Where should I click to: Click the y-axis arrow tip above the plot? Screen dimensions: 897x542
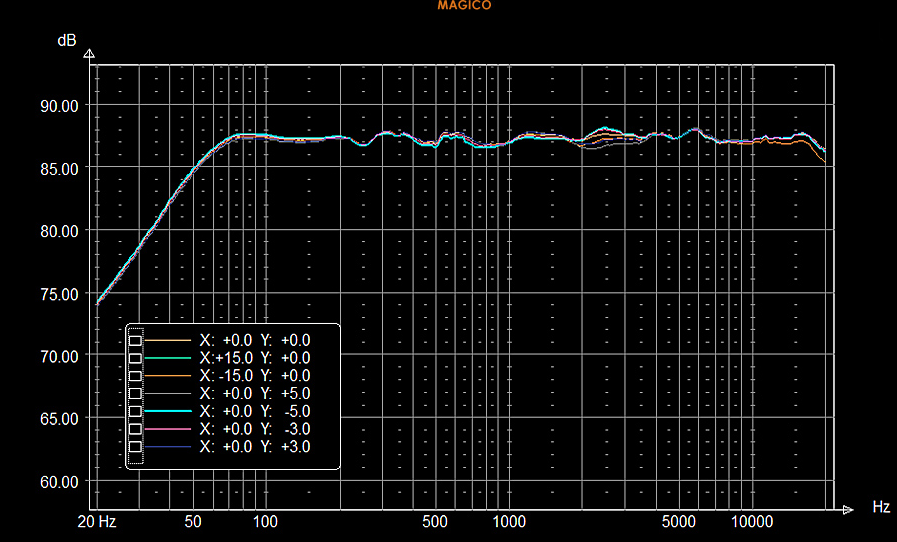click(x=89, y=54)
